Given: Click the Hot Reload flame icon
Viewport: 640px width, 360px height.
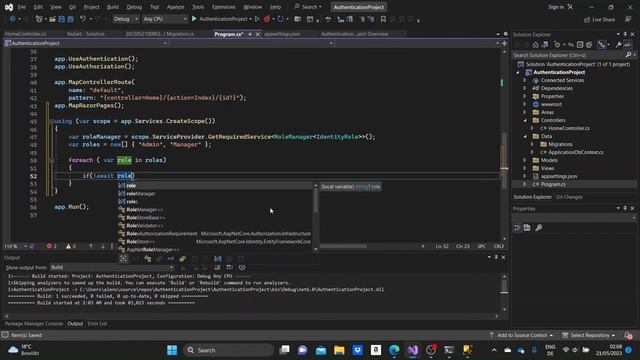Looking at the screenshot, I should pyautogui.click(x=267, y=19).
